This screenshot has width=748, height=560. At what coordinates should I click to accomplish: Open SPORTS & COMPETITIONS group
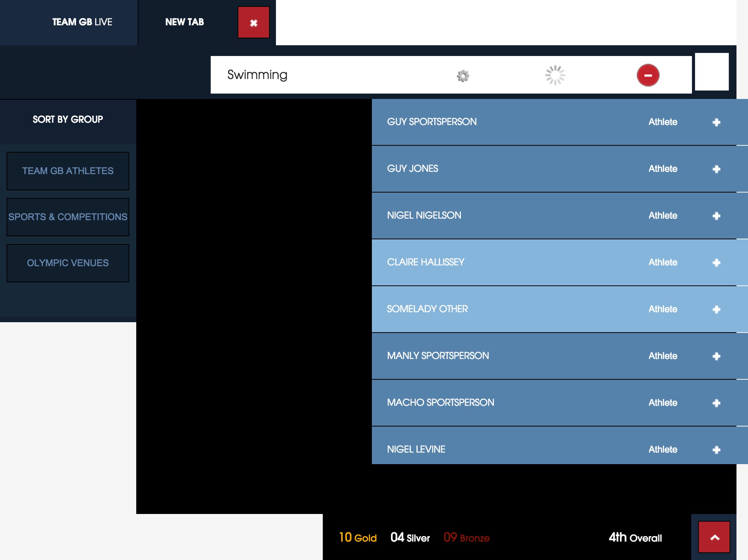click(68, 217)
